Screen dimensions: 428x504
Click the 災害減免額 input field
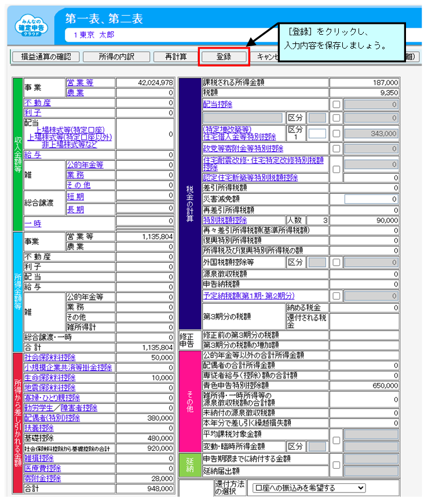[x=371, y=199]
